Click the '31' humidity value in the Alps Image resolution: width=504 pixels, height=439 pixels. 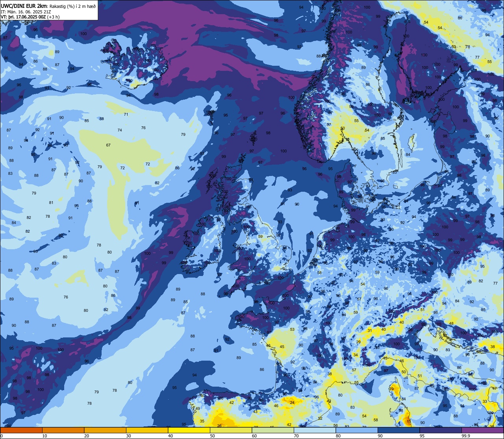[x=370, y=331]
